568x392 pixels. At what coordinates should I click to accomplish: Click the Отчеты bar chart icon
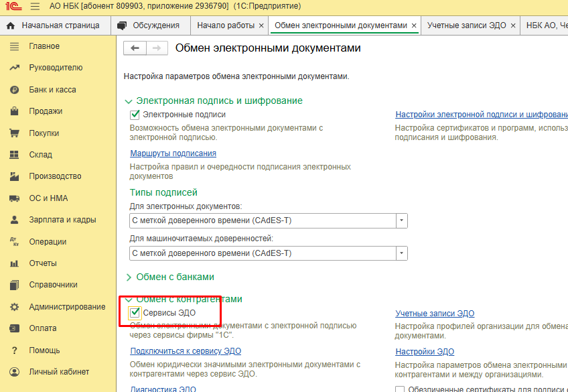[14, 263]
